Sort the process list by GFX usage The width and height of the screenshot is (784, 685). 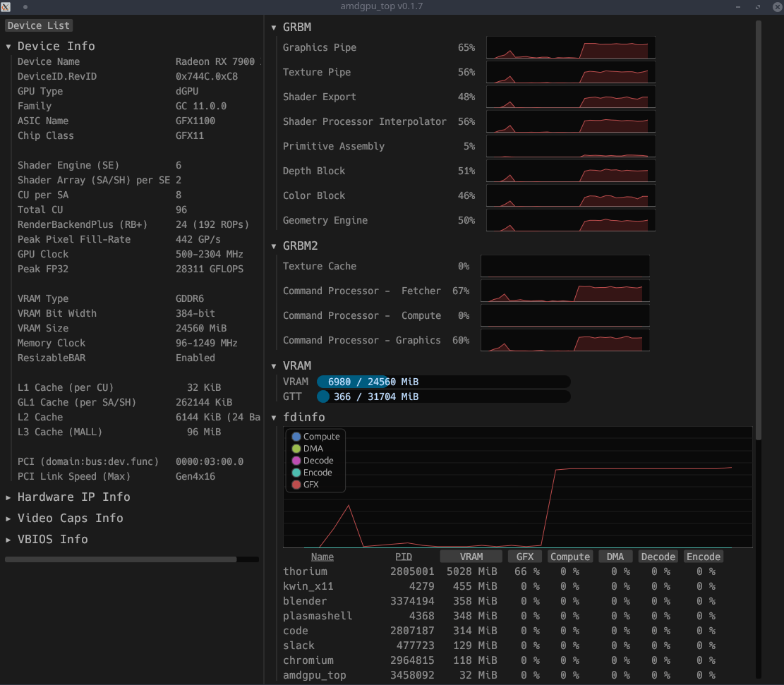(525, 557)
